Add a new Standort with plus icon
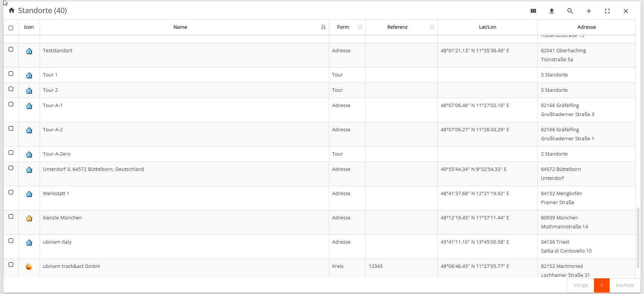This screenshot has width=644, height=294. pos(589,11)
